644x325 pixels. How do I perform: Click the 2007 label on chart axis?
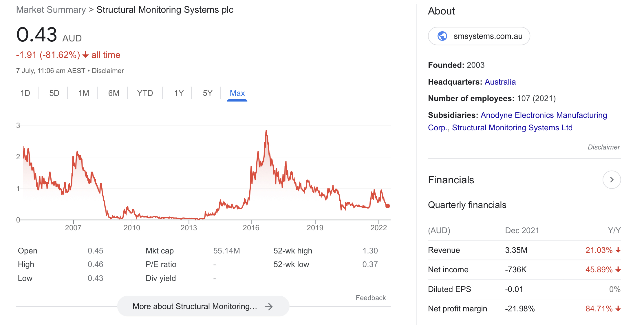73,228
